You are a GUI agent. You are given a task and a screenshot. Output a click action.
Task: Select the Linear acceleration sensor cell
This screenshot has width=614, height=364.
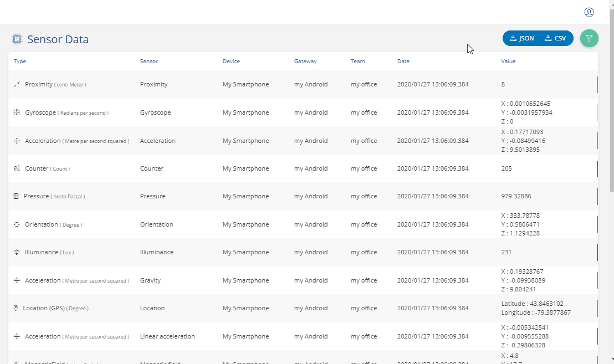(x=167, y=336)
